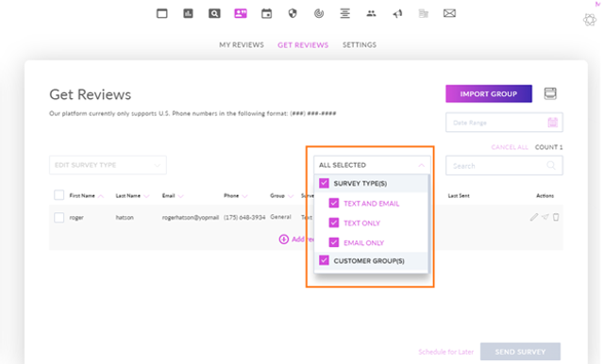Collapse the ALL SELECTED filter dropdown
The height and width of the screenshot is (364, 604).
point(372,165)
